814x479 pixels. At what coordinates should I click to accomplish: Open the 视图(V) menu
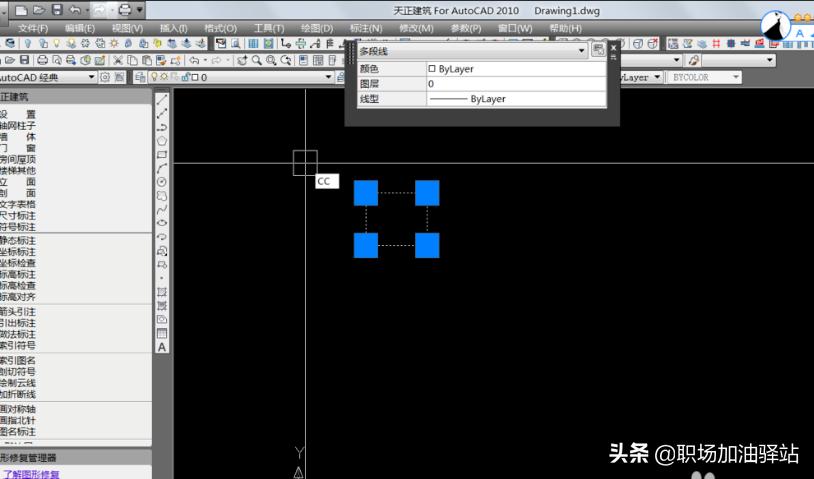[127, 29]
